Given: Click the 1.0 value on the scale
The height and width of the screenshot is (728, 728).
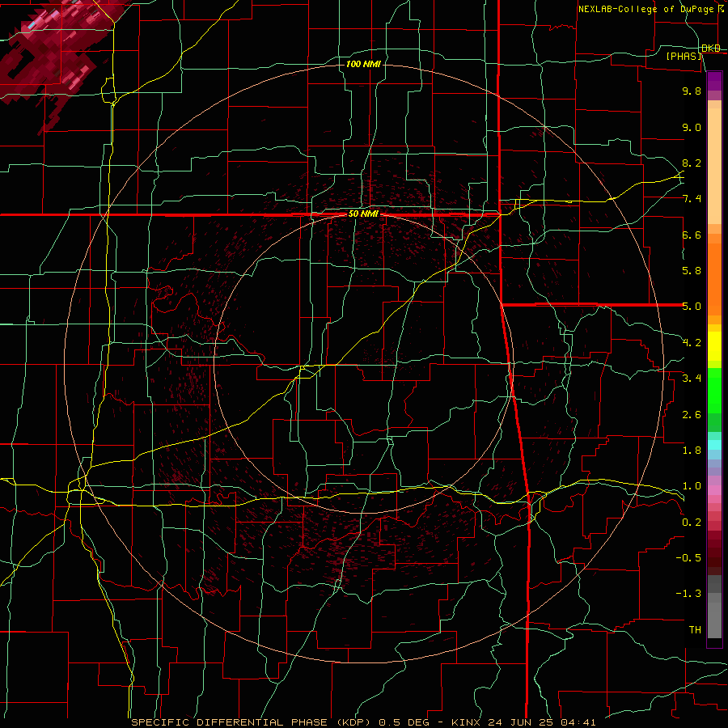Looking at the screenshot, I should coord(692,486).
